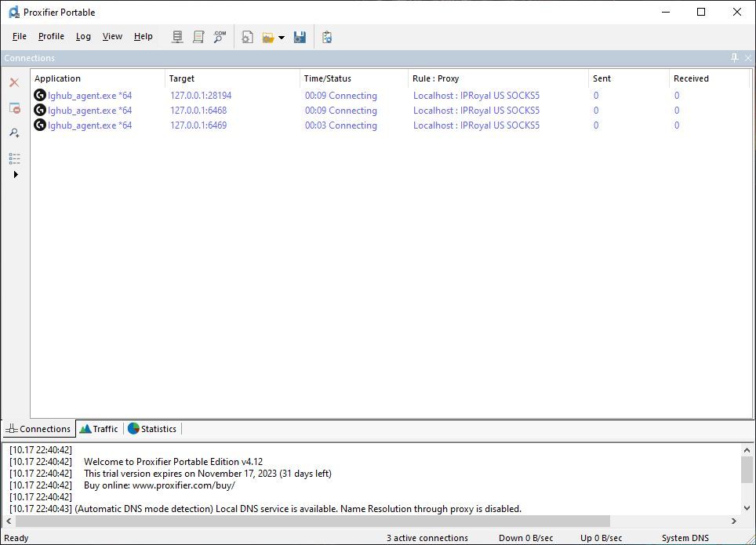
Task: Sort by the Received column header
Action: point(709,78)
